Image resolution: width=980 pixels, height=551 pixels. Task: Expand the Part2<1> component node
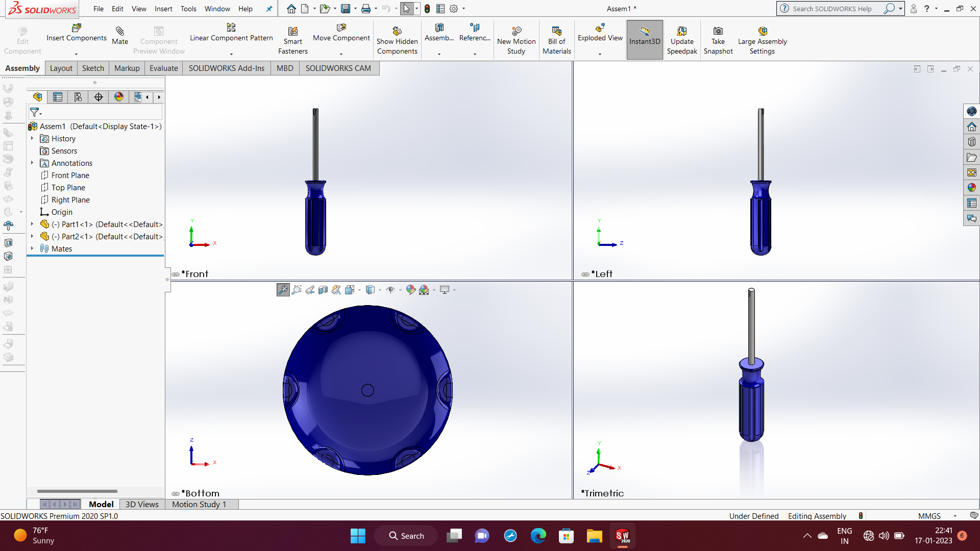coord(32,236)
